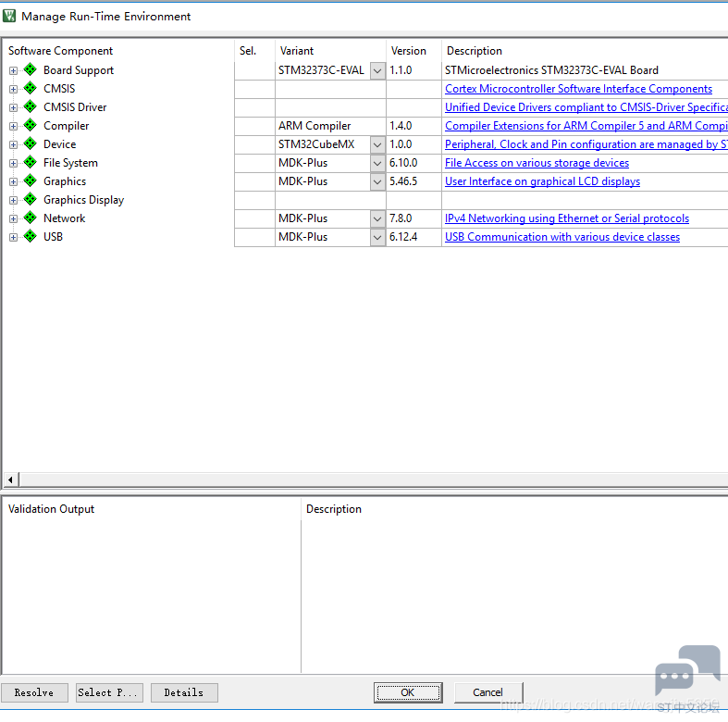728x722 pixels.
Task: Confirm with the OK button
Action: click(x=408, y=692)
